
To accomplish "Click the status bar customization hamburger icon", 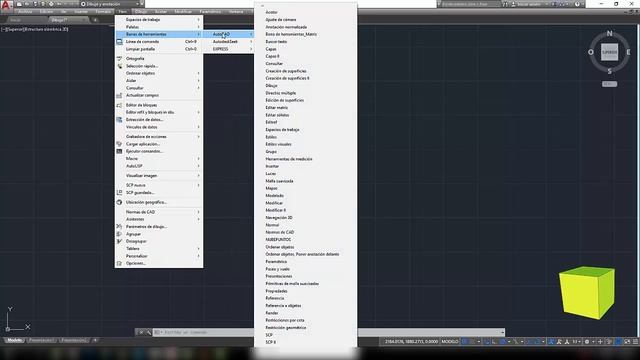I will (635, 342).
